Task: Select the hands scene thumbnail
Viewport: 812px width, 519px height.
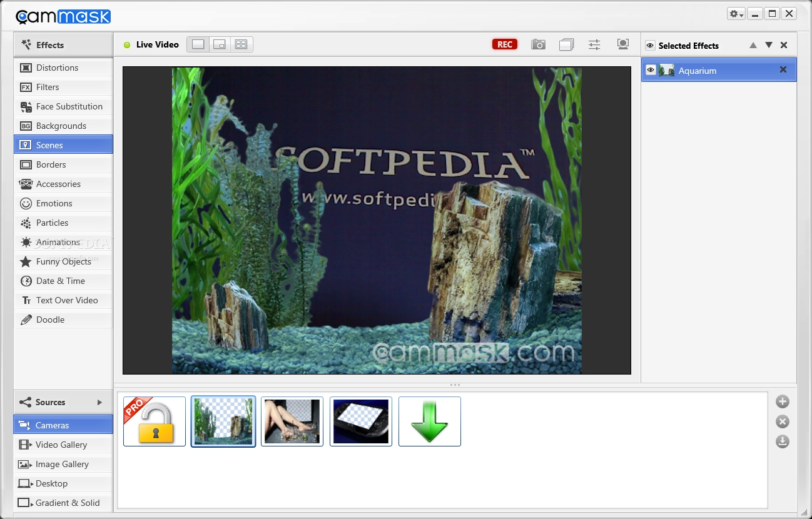Action: click(292, 421)
